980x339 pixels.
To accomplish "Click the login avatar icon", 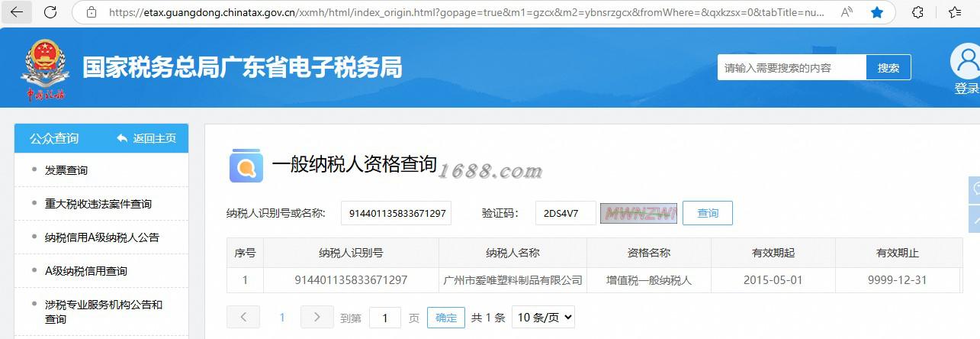I will [966, 61].
